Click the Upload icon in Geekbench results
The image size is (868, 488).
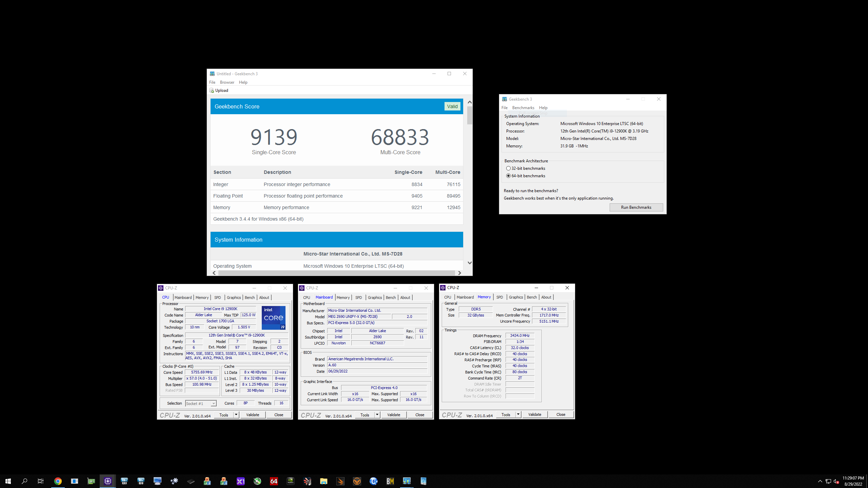point(212,90)
